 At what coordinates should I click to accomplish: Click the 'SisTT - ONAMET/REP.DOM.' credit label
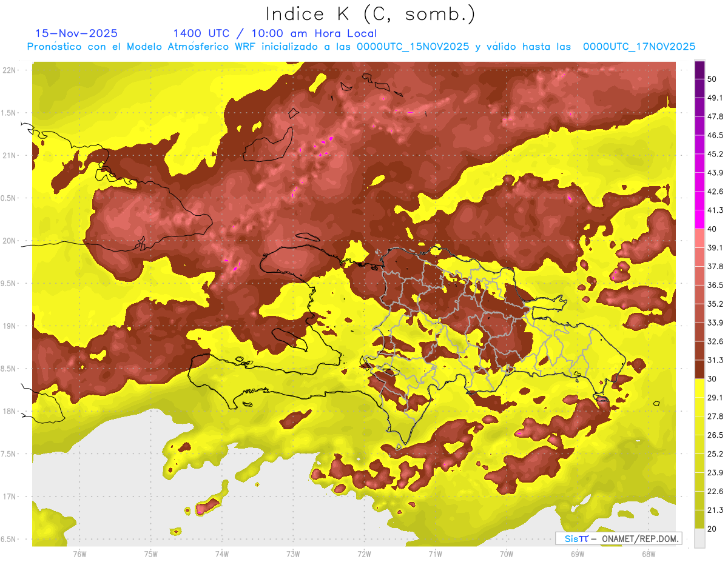click(x=618, y=538)
